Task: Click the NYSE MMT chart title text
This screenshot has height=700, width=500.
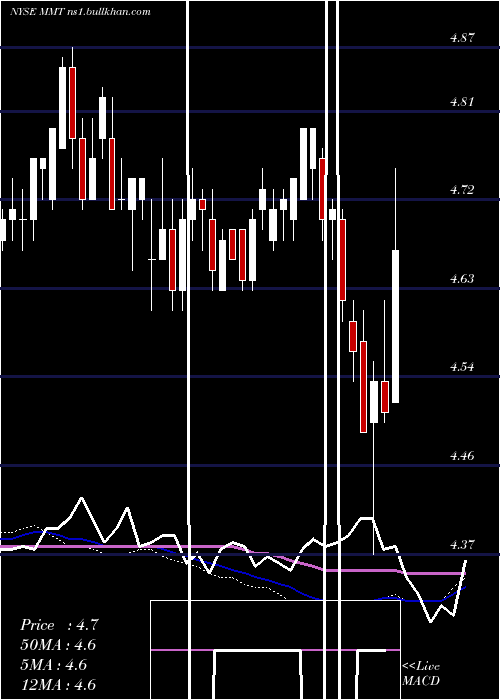Action: click(80, 12)
